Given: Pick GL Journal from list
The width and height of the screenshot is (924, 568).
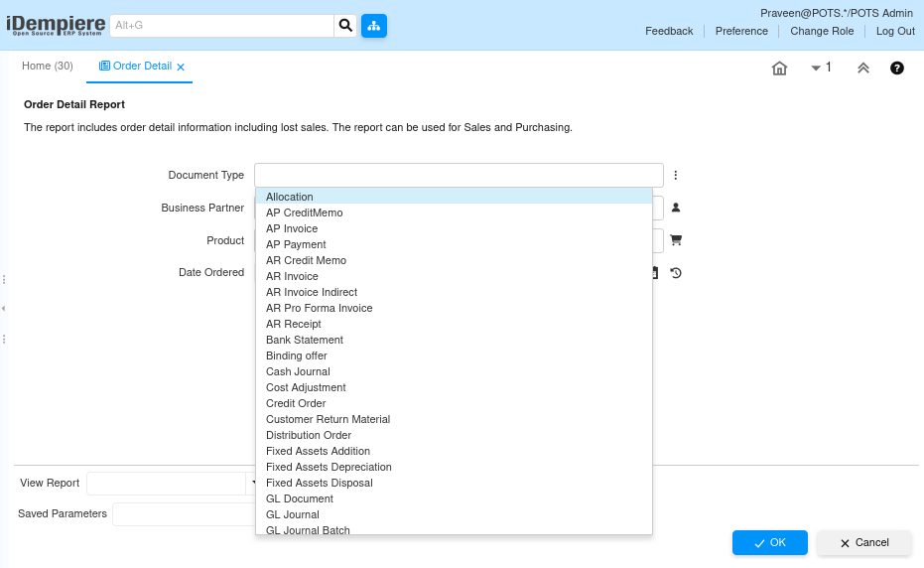Looking at the screenshot, I should [x=454, y=515].
